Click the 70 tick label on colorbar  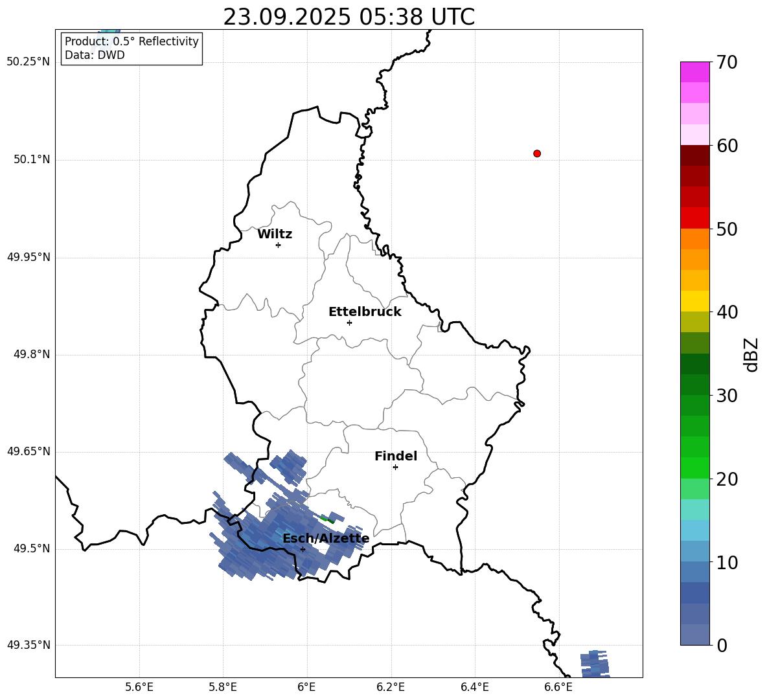(727, 63)
